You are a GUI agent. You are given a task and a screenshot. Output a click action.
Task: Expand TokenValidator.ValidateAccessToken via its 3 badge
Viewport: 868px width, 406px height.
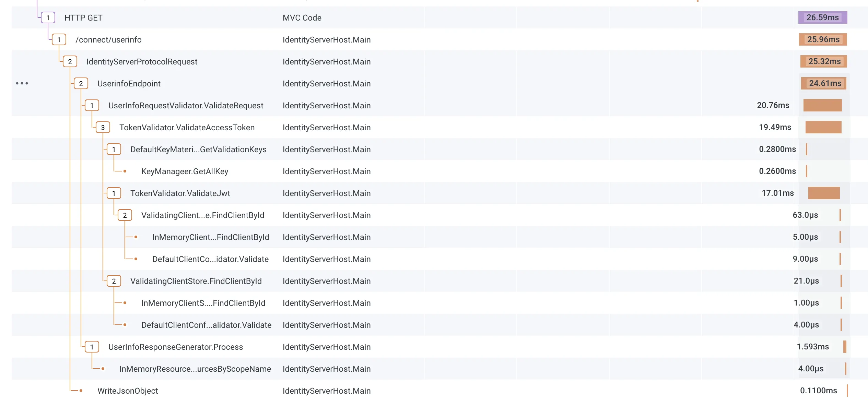pyautogui.click(x=103, y=127)
